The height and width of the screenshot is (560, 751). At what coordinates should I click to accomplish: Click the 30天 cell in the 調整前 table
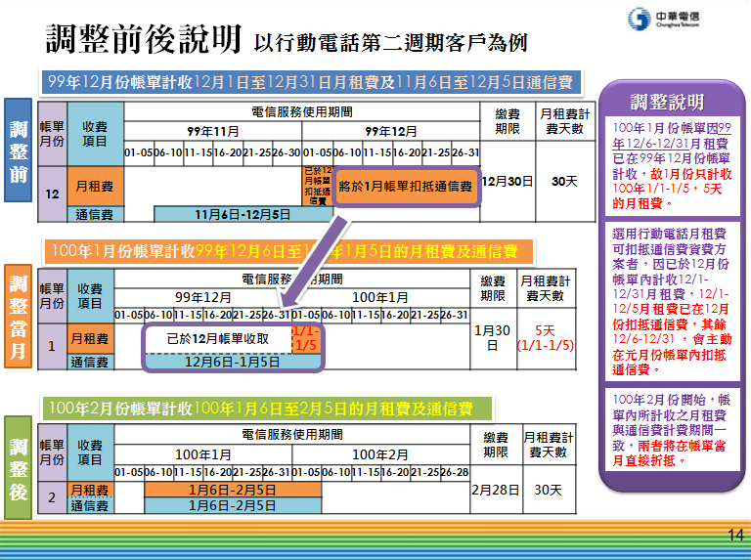coord(565,182)
